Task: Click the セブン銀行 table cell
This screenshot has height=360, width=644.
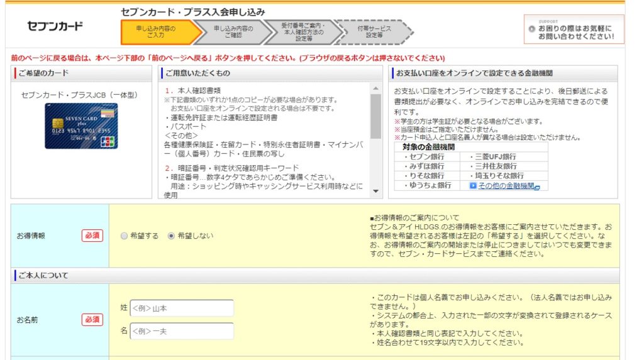Action: tap(427, 157)
